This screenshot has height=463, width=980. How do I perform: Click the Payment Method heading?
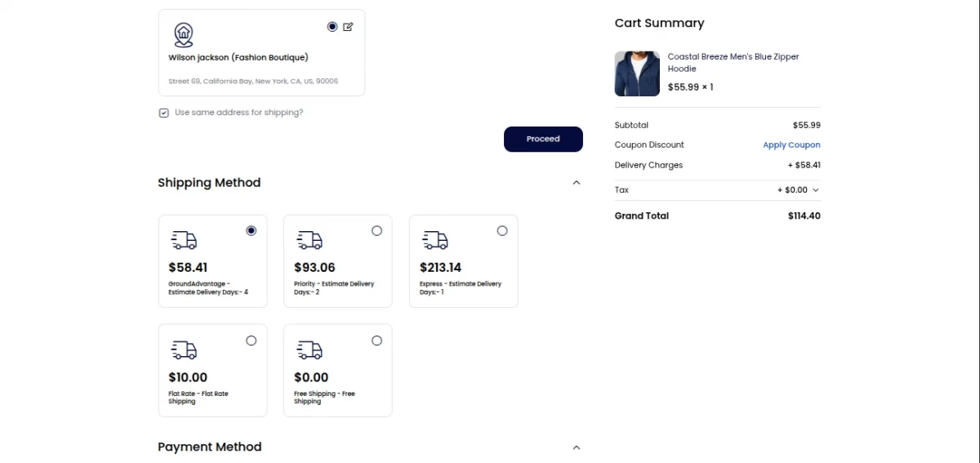[x=210, y=447]
